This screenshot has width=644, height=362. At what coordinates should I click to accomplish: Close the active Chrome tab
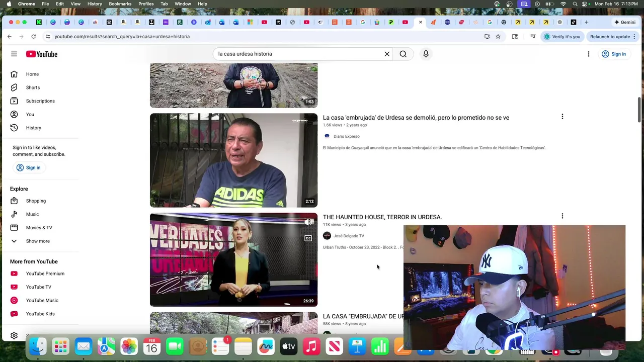[421, 22]
